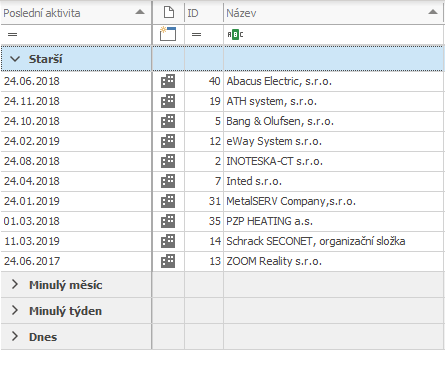Viewport: 445px width, 374px height.
Task: Click the company icon for Abacus Electric
Action: tap(168, 81)
